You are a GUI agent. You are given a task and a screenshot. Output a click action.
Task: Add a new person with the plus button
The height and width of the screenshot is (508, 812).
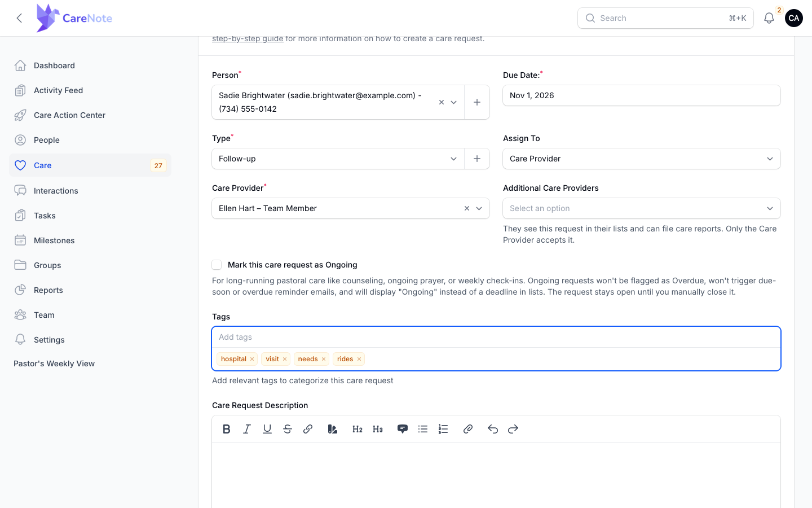coord(477,102)
